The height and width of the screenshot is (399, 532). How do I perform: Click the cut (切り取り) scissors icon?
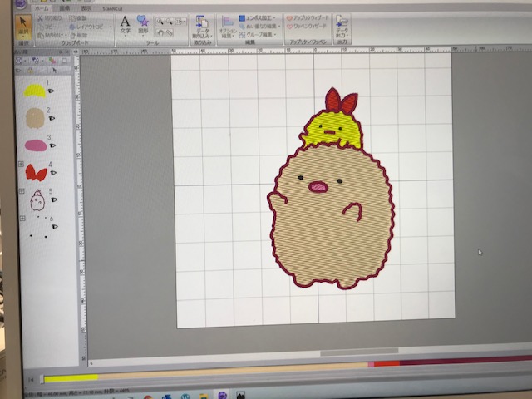click(41, 18)
